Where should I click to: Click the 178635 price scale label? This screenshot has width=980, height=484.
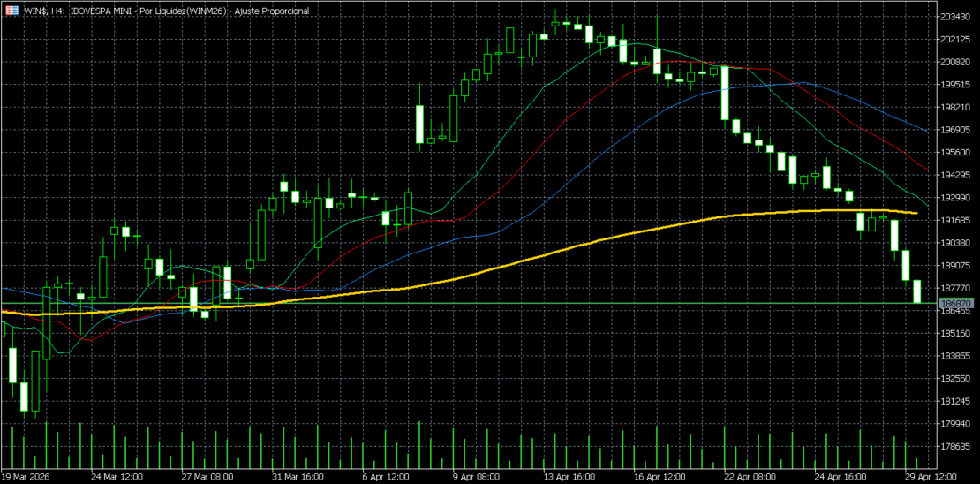click(954, 446)
